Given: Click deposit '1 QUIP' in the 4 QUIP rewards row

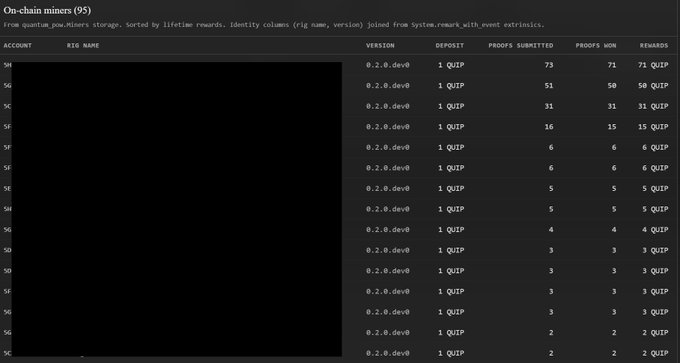Looking at the screenshot, I should 451,229.
